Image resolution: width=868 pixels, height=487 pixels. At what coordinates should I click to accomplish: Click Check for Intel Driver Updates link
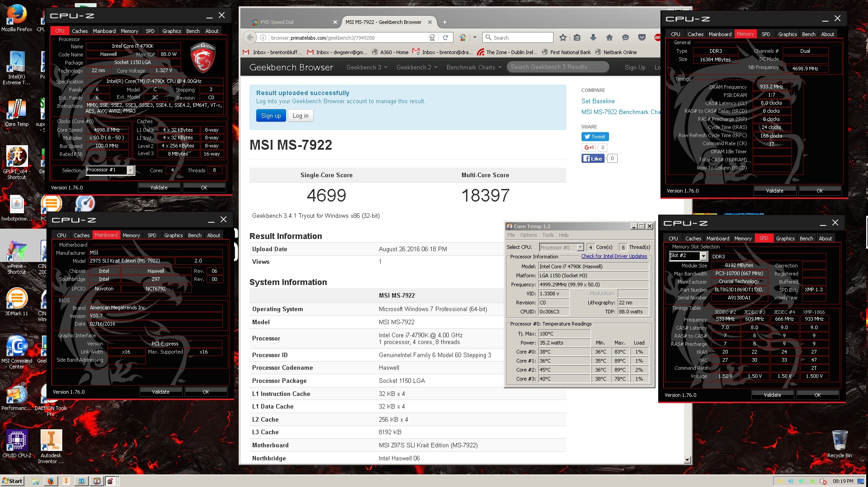pyautogui.click(x=614, y=256)
